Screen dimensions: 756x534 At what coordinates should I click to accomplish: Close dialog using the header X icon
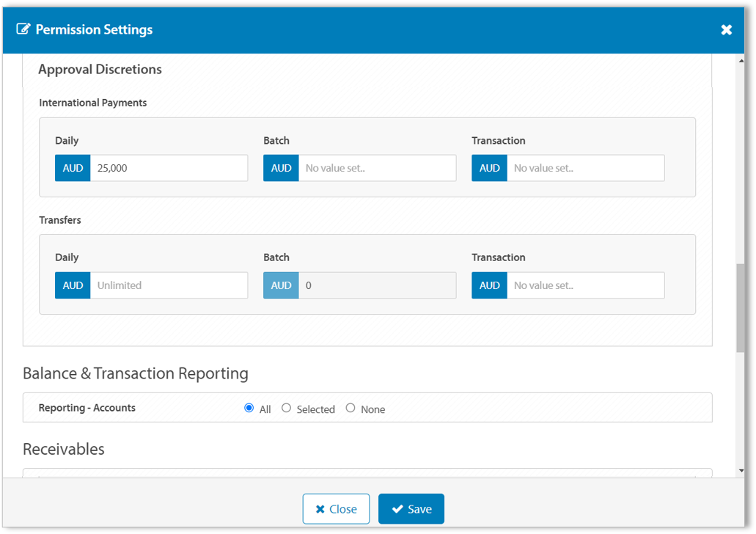tap(726, 29)
